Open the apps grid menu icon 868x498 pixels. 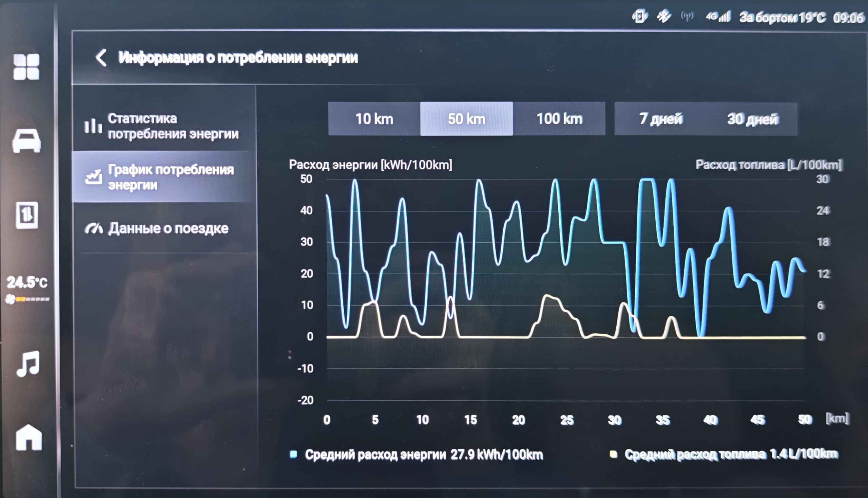(26, 67)
